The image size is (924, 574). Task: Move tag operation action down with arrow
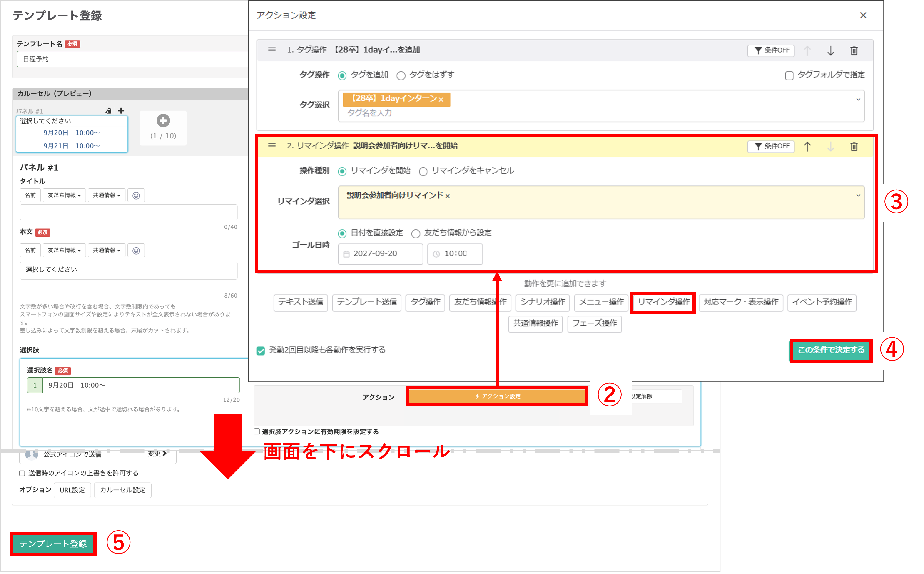tap(830, 50)
